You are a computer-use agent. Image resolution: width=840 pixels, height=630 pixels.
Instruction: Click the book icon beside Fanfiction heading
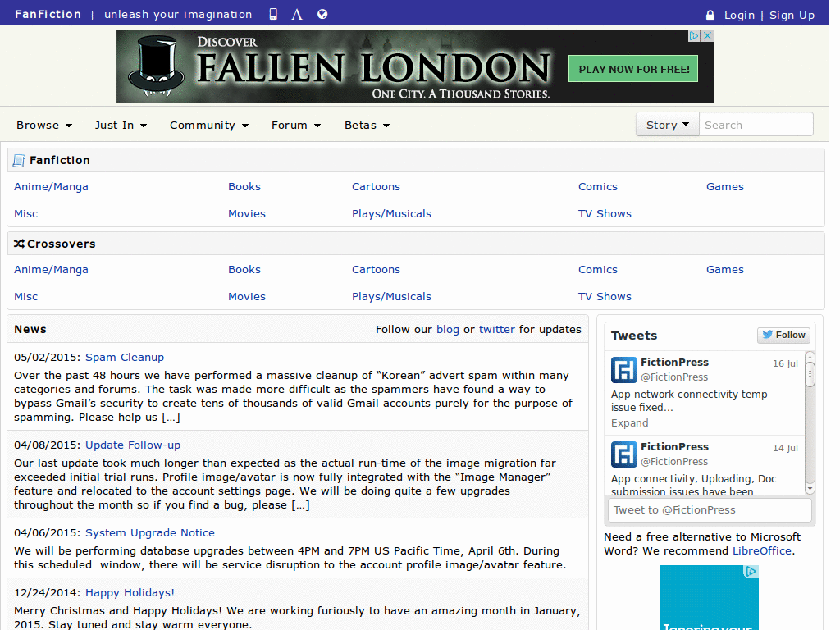click(x=18, y=160)
